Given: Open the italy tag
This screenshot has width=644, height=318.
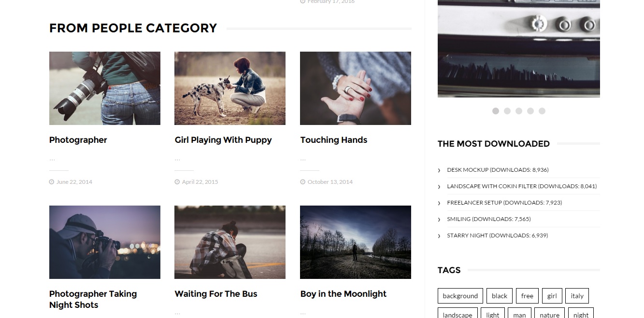Looking at the screenshot, I should [577, 296].
